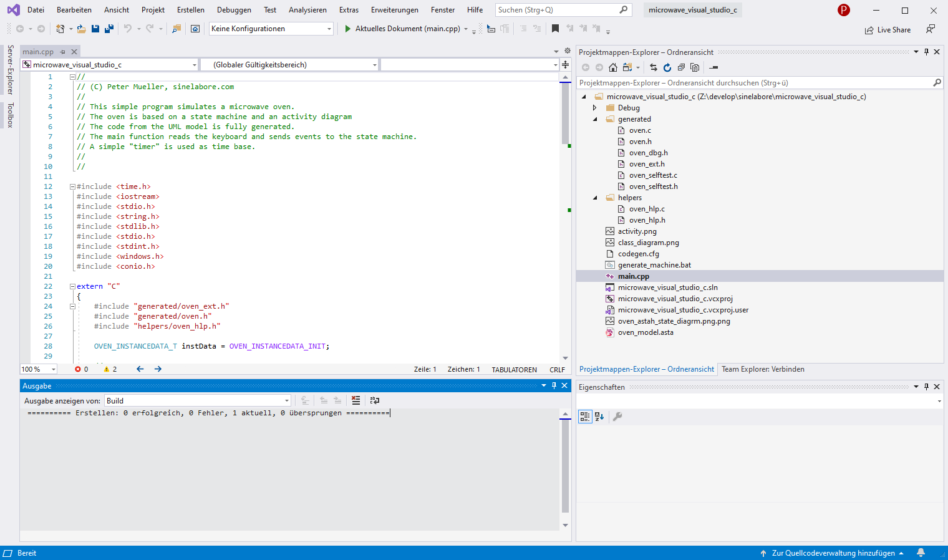Viewport: 948px width, 560px height.
Task: Collapse all items in Projektmappen-Explorer
Action: [681, 67]
